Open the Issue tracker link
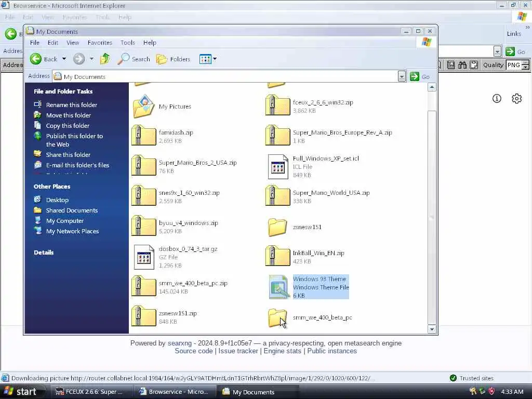532x399 pixels. (x=238, y=351)
